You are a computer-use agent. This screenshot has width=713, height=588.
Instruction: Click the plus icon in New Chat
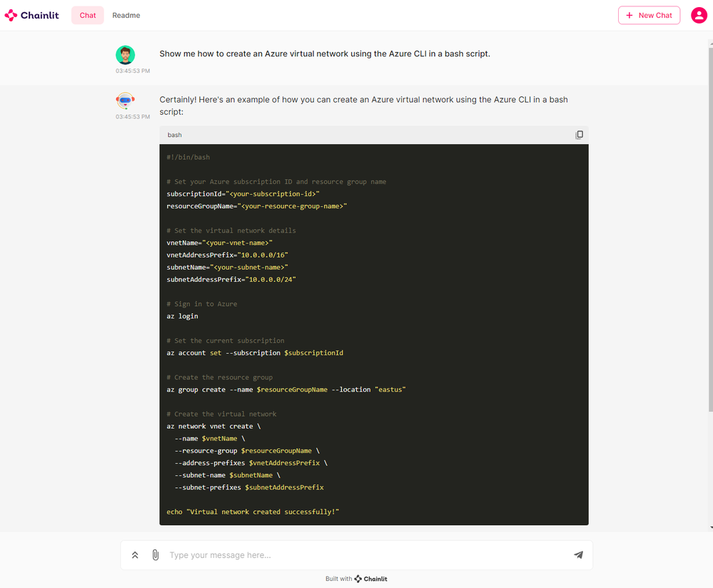(x=629, y=15)
